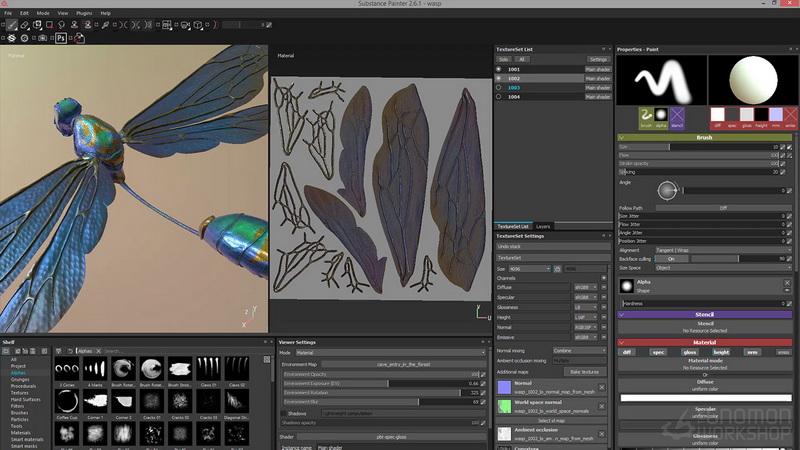Click the shelf folder icon
The image size is (800, 450).
pyautogui.click(x=6, y=351)
